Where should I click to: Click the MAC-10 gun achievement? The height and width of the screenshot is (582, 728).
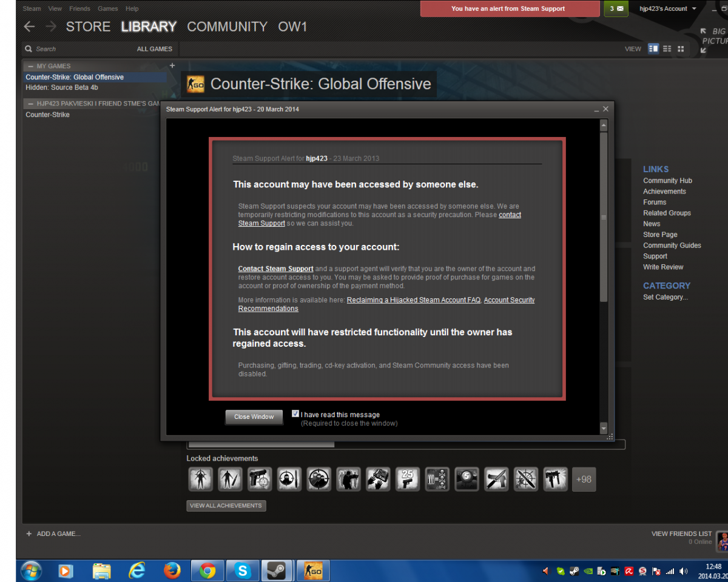point(556,479)
